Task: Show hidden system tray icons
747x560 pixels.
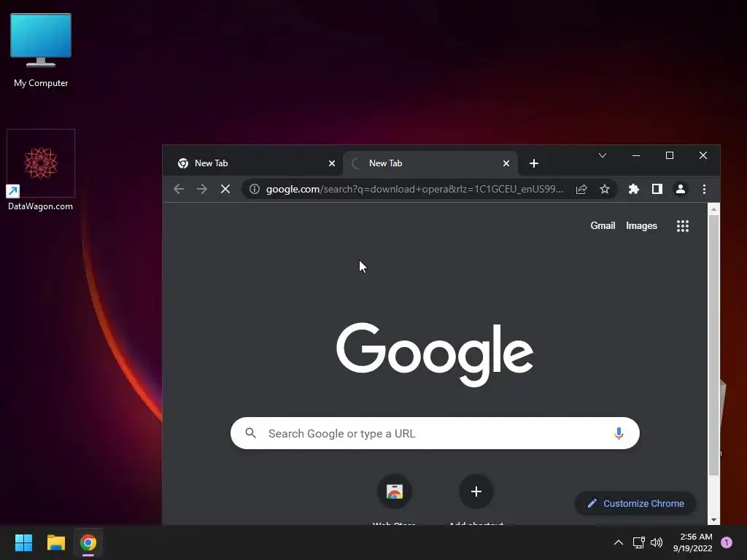Action: pyautogui.click(x=619, y=542)
